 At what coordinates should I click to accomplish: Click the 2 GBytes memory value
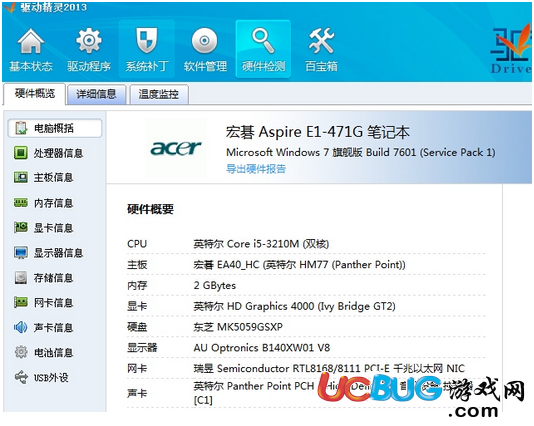pos(215,285)
